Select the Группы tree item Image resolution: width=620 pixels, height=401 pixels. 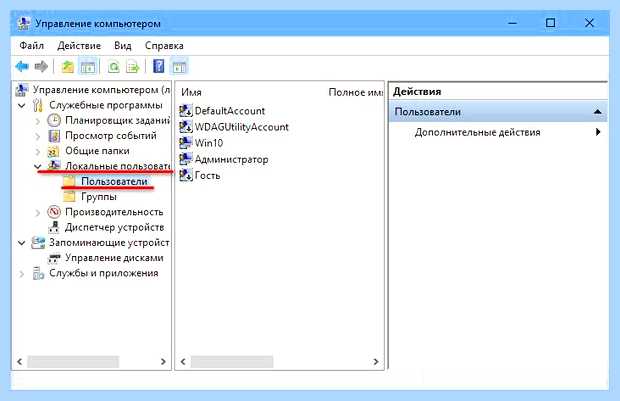pyautogui.click(x=99, y=197)
